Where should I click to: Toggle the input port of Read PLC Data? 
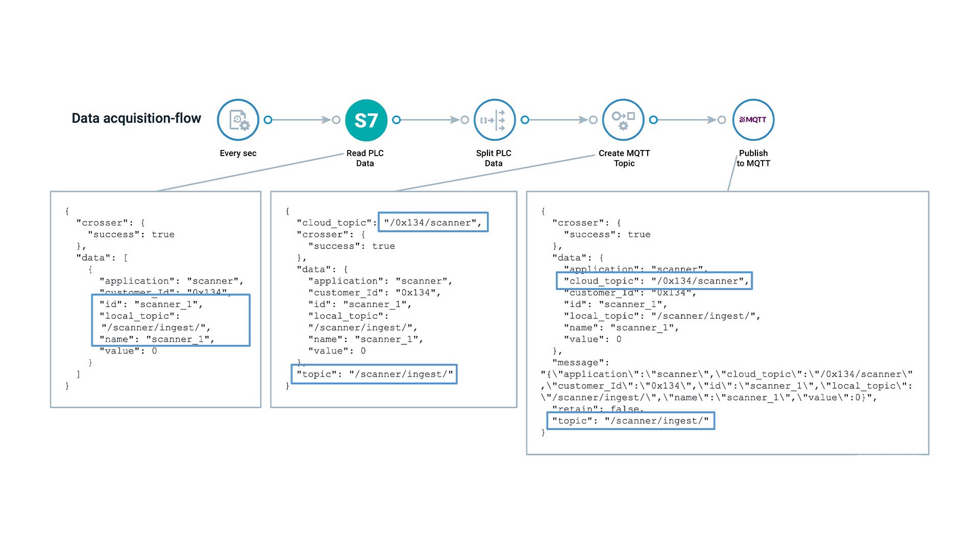tap(336, 120)
